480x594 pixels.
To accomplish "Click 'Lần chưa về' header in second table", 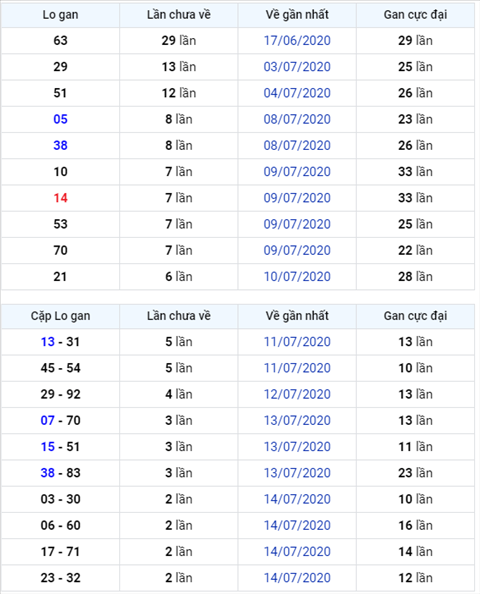I will pos(179,316).
